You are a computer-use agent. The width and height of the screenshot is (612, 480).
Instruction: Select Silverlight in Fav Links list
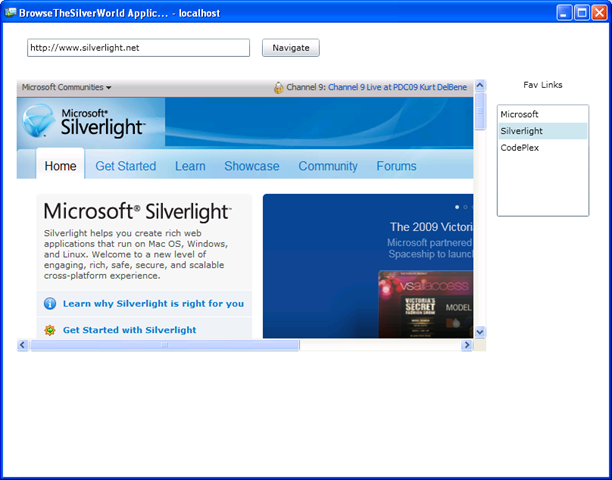[x=543, y=131]
